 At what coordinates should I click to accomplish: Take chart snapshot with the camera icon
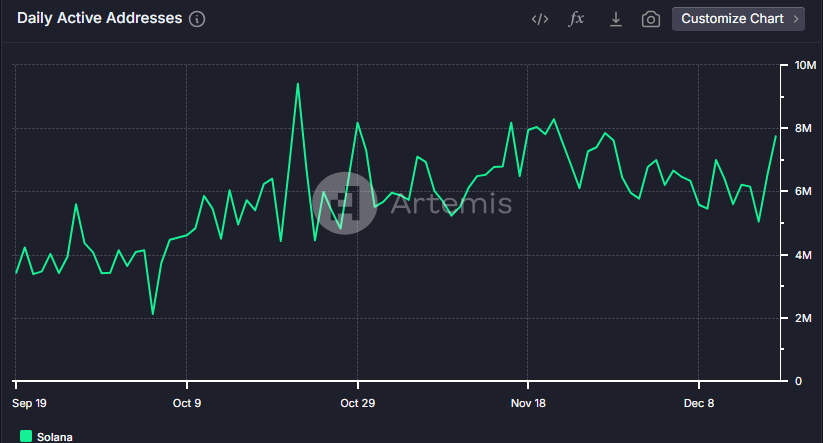(651, 19)
